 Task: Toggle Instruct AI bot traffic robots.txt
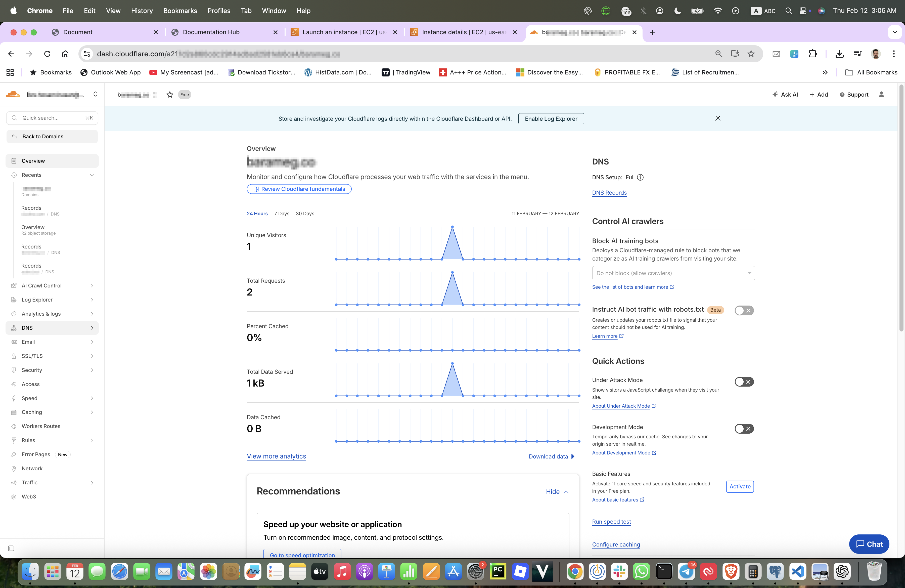(744, 310)
